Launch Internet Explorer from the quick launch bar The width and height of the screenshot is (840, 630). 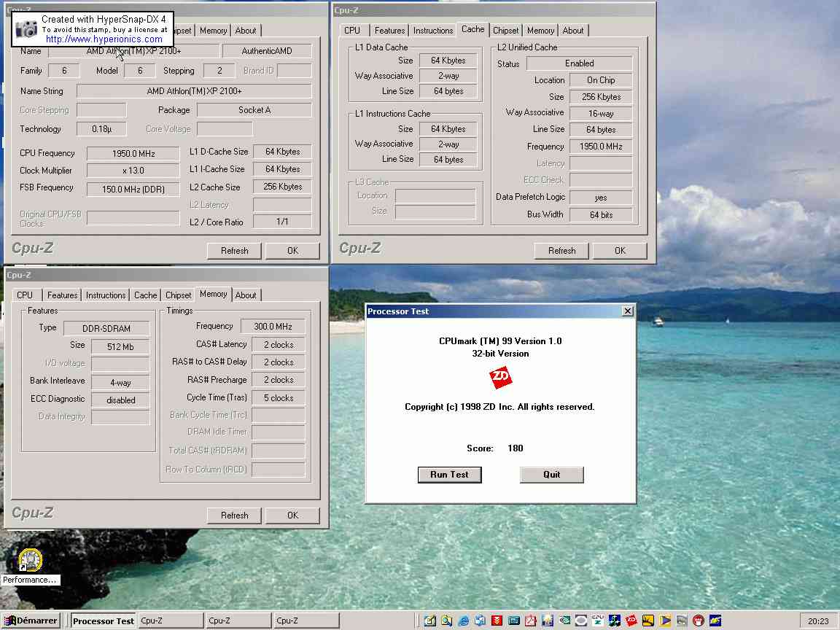(464, 621)
